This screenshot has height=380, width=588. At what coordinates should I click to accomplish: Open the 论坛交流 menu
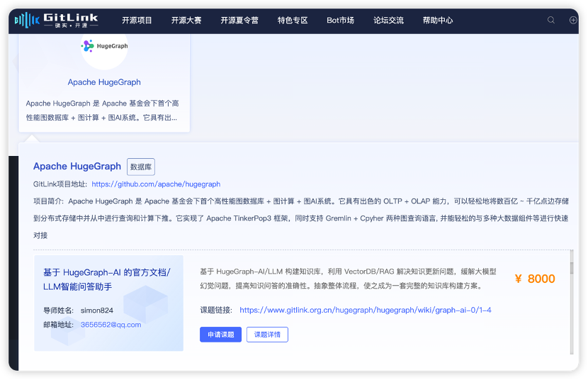pos(388,21)
